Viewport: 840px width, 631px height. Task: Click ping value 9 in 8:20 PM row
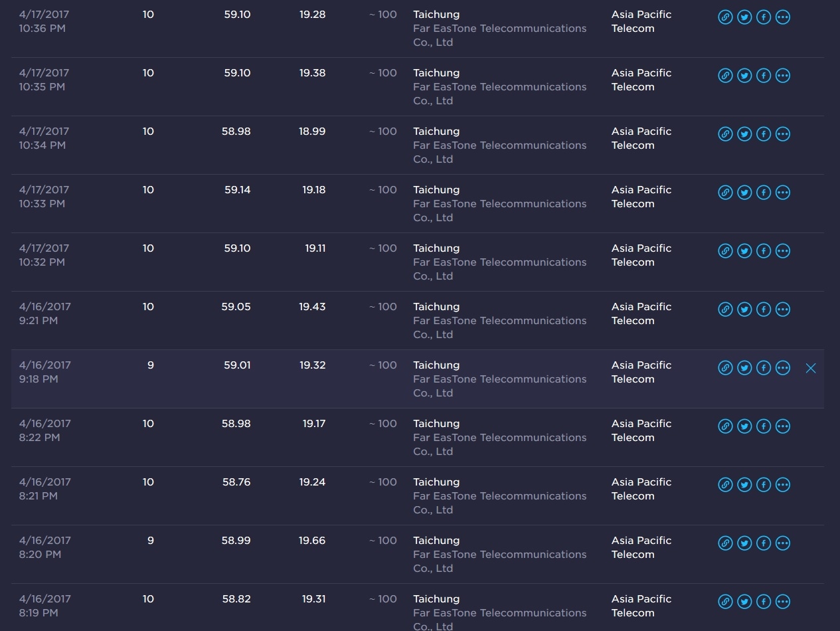[151, 541]
